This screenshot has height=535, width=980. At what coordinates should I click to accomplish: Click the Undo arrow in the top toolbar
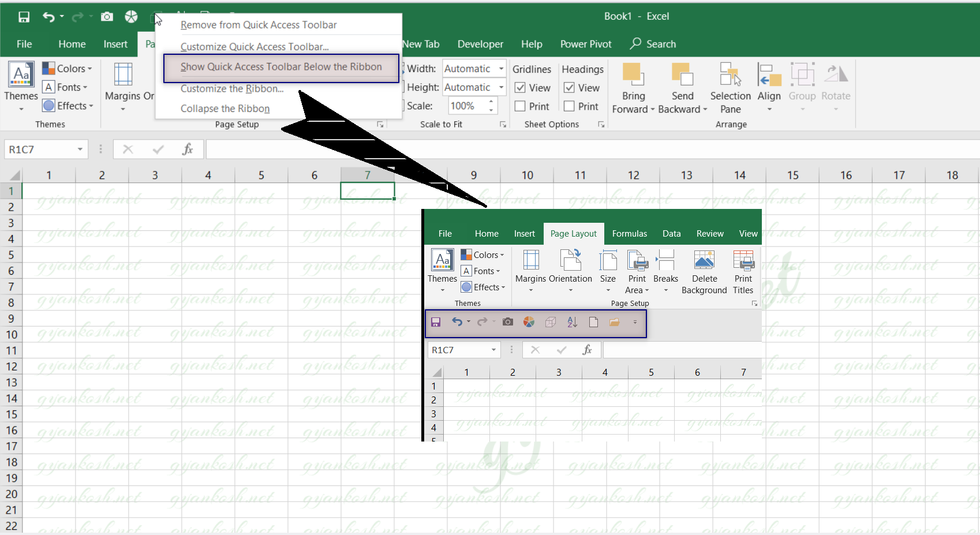point(48,17)
